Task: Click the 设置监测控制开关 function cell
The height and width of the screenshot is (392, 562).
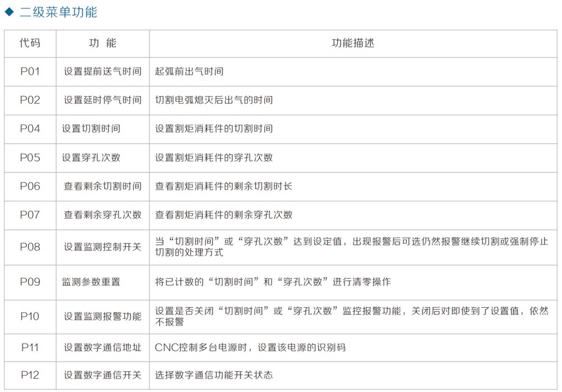Action: (102, 247)
